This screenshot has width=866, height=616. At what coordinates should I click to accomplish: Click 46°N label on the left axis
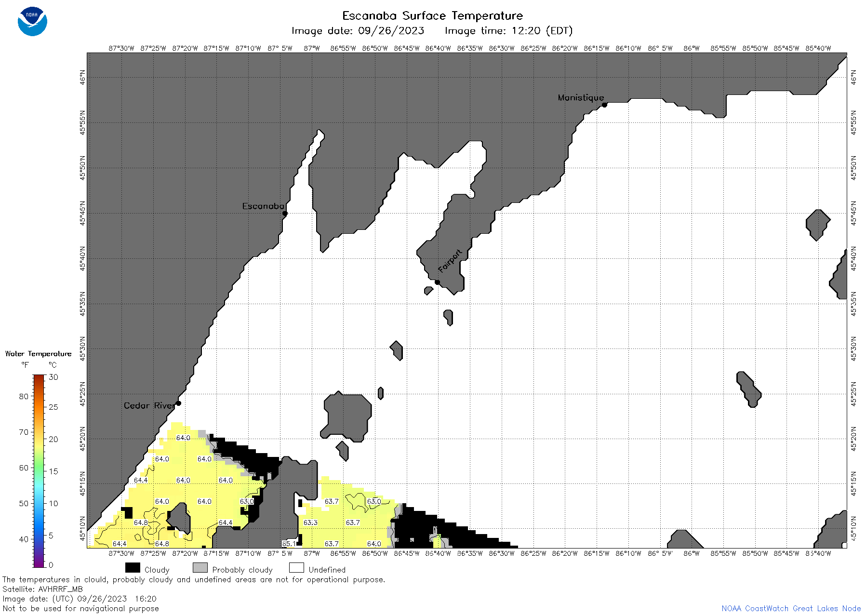click(83, 77)
